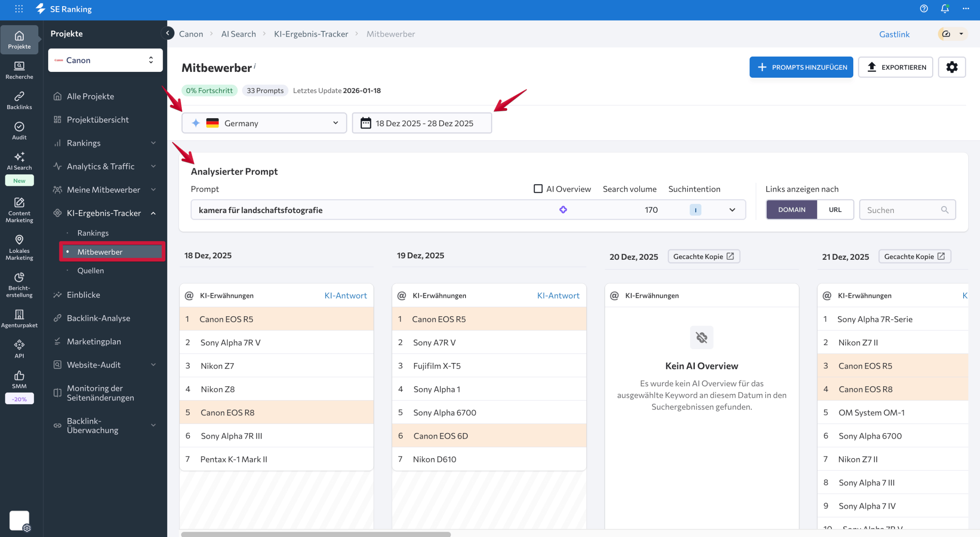
Task: Click the Backlinks sidebar icon
Action: coord(19,100)
